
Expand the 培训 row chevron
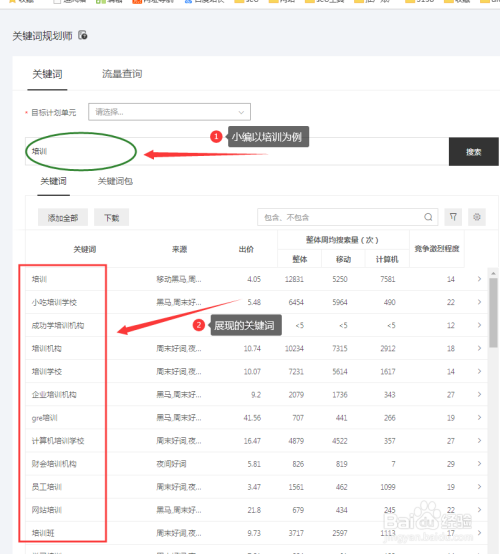pos(479,279)
